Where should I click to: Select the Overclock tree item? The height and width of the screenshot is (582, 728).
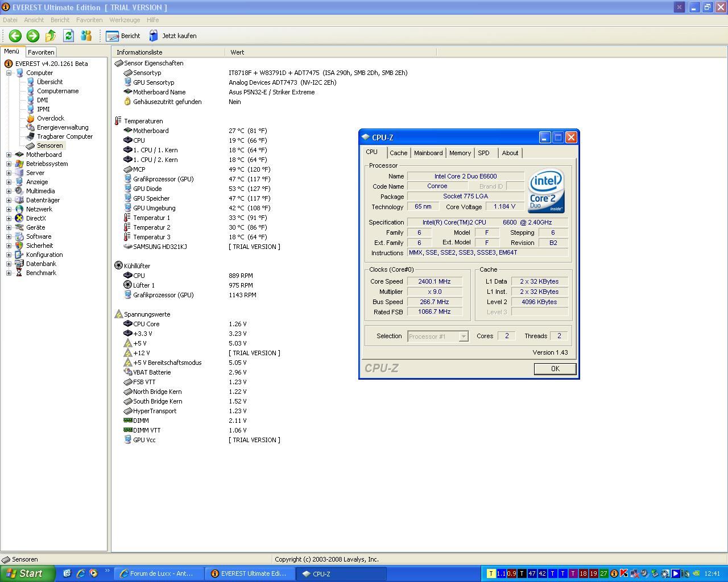point(50,118)
